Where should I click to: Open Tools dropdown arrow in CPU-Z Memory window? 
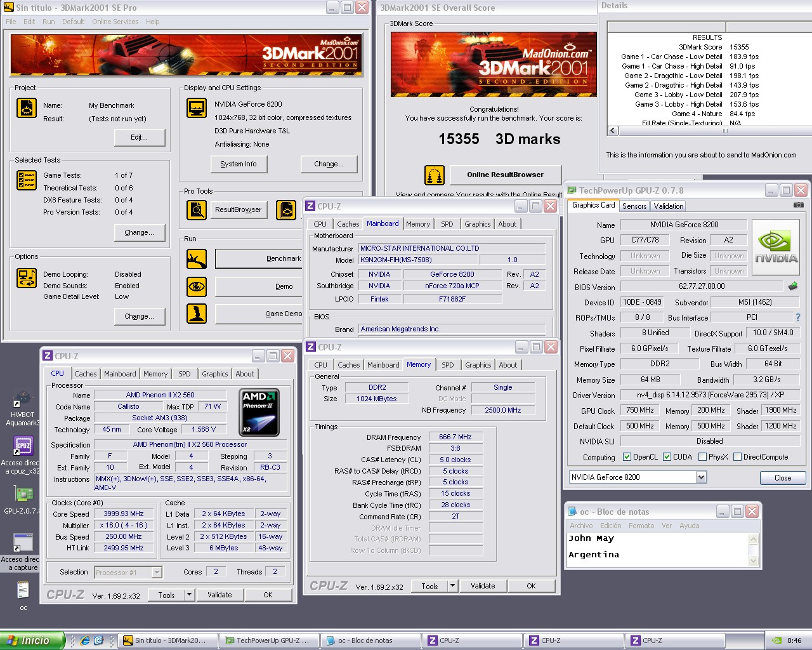tap(452, 586)
